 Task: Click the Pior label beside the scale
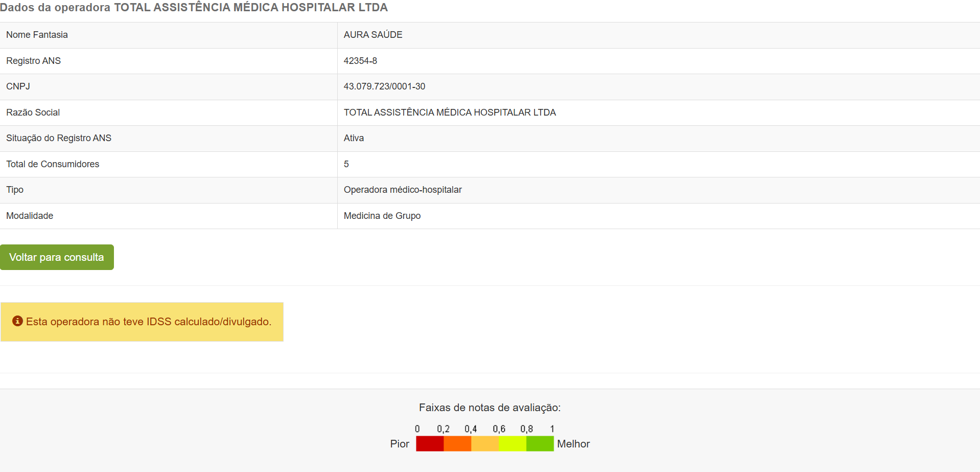(400, 444)
